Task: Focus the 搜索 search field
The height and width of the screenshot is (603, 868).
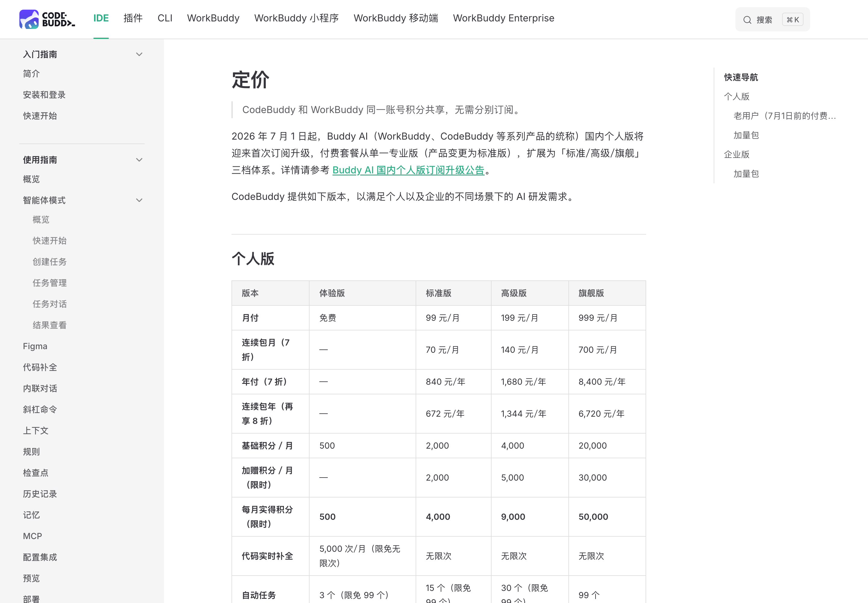Action: tap(772, 20)
